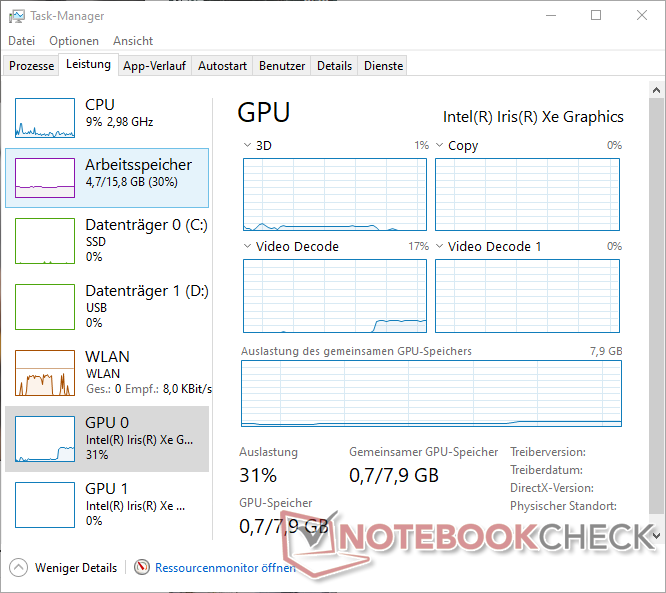Click Weniger Details button
Image resolution: width=666 pixels, height=593 pixels.
(x=63, y=568)
